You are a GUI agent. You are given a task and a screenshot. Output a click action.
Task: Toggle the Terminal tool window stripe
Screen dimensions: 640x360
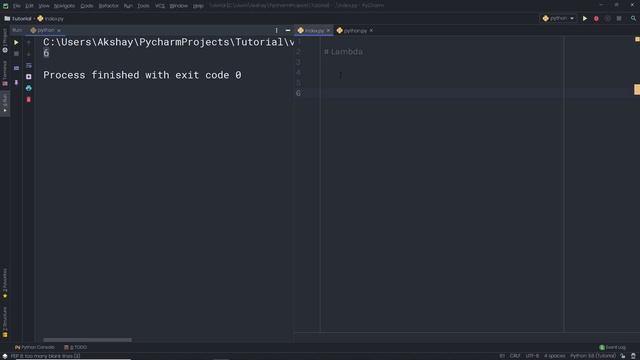(x=5, y=73)
